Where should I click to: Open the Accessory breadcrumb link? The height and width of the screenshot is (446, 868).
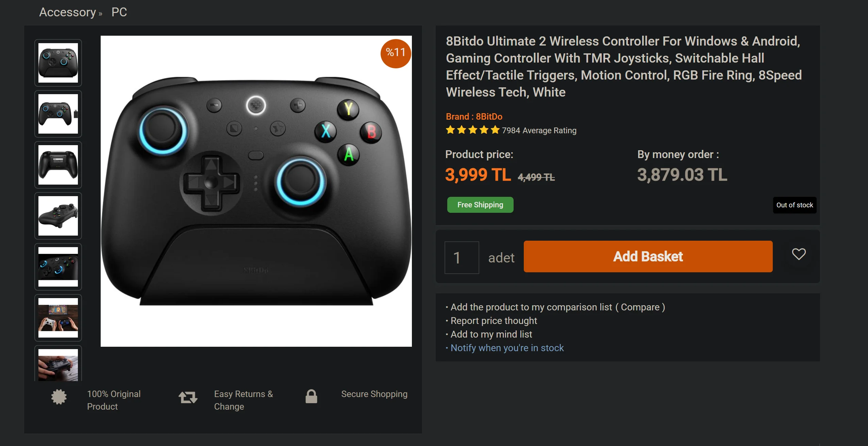click(68, 12)
